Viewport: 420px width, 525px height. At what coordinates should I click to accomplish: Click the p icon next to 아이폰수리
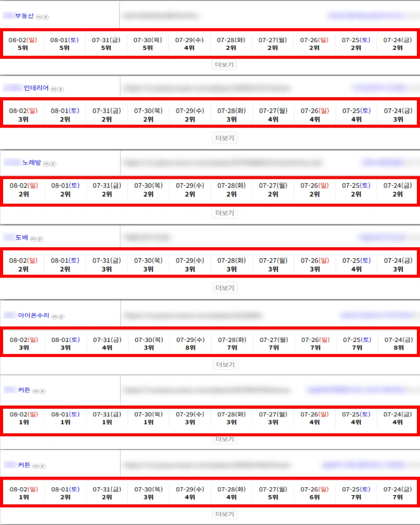[61, 317]
